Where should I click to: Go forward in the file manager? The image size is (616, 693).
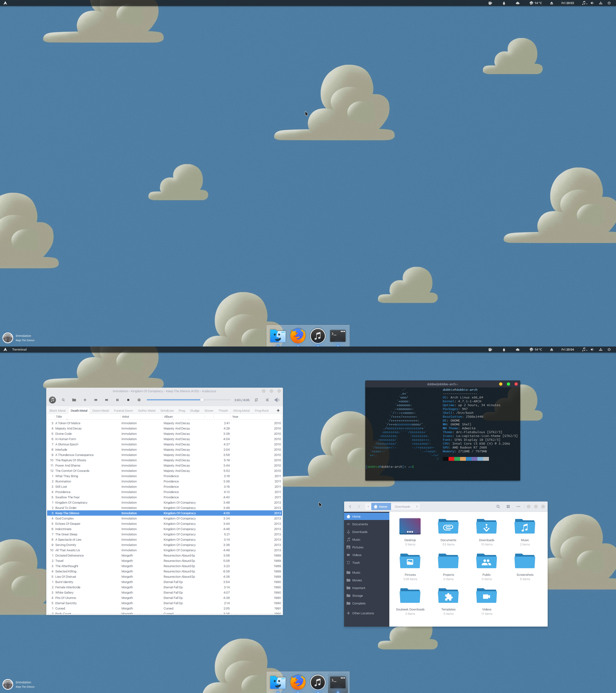[359, 507]
